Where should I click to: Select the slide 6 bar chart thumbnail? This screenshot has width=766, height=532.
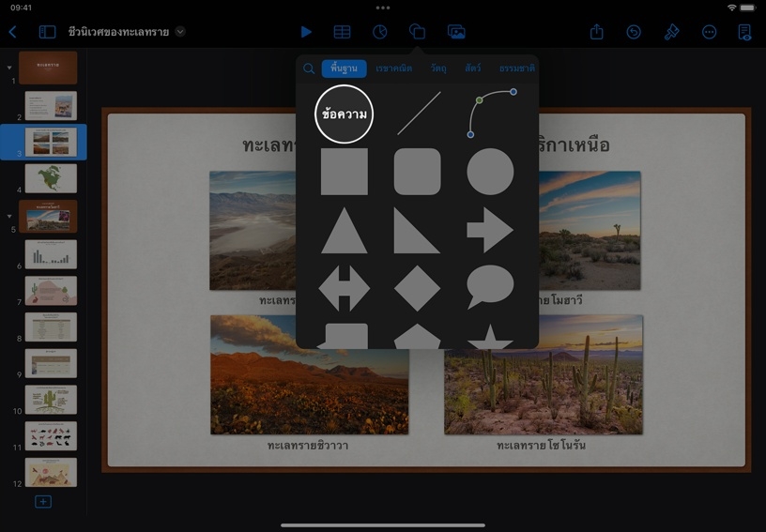pos(51,254)
